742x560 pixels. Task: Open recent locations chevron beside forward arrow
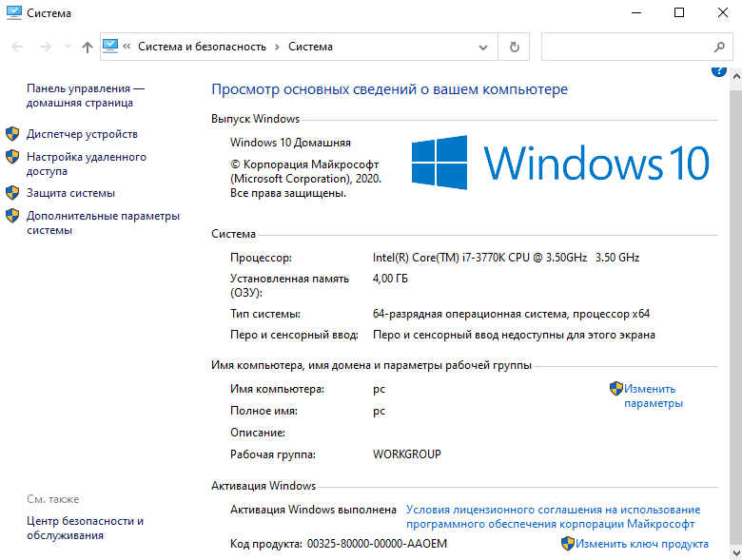tap(68, 47)
